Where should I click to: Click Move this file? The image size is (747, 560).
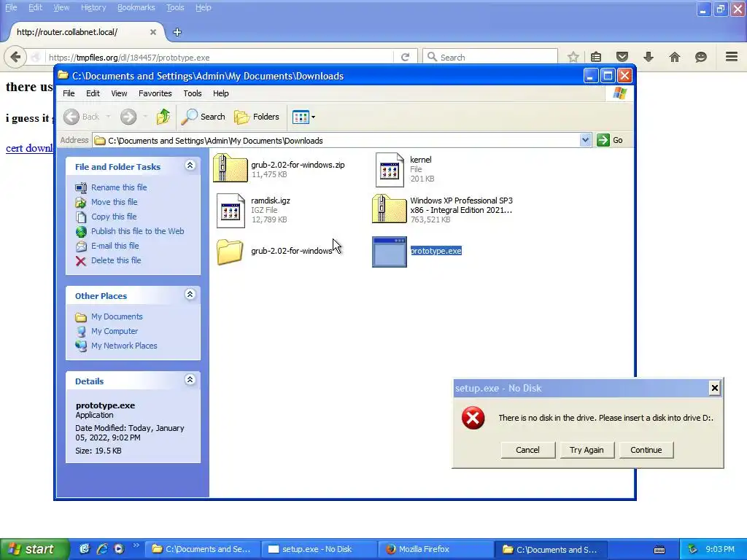point(114,202)
